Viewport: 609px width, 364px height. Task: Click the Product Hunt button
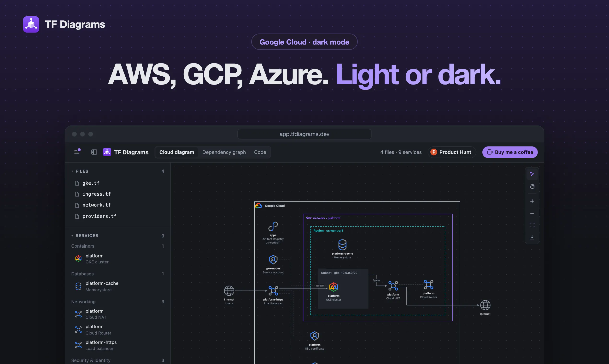451,152
